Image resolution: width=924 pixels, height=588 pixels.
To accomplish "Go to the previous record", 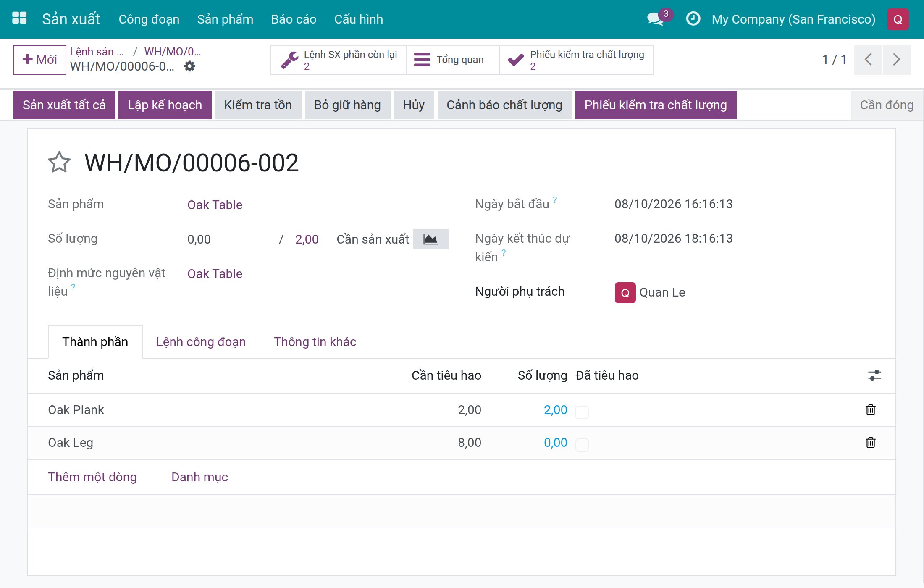I will point(868,60).
